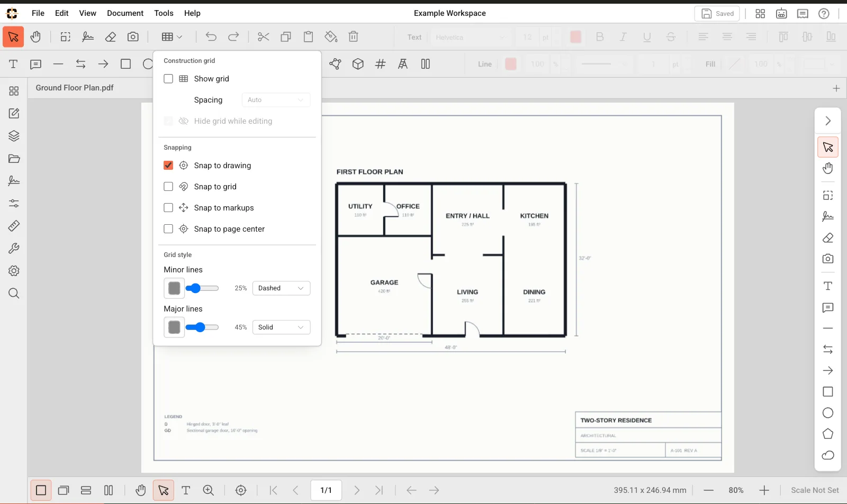This screenshot has height=504, width=847.
Task: Open the settings gear in left sidebar
Action: point(14,271)
